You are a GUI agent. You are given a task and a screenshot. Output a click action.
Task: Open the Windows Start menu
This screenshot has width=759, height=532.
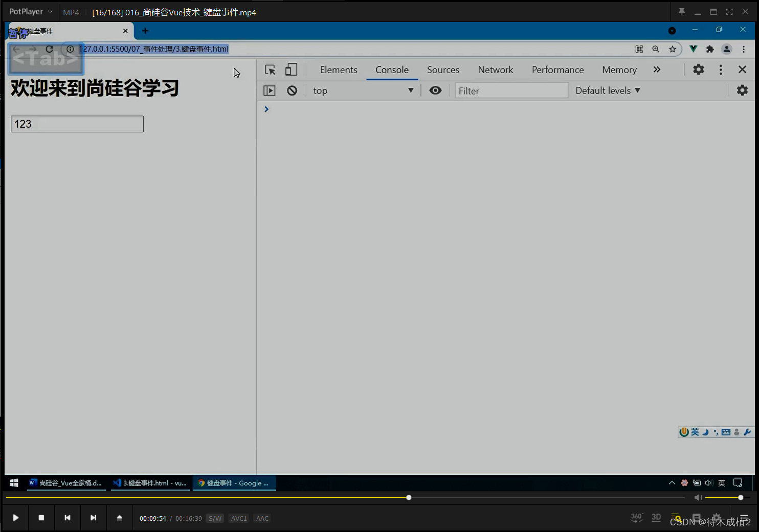[x=14, y=483]
